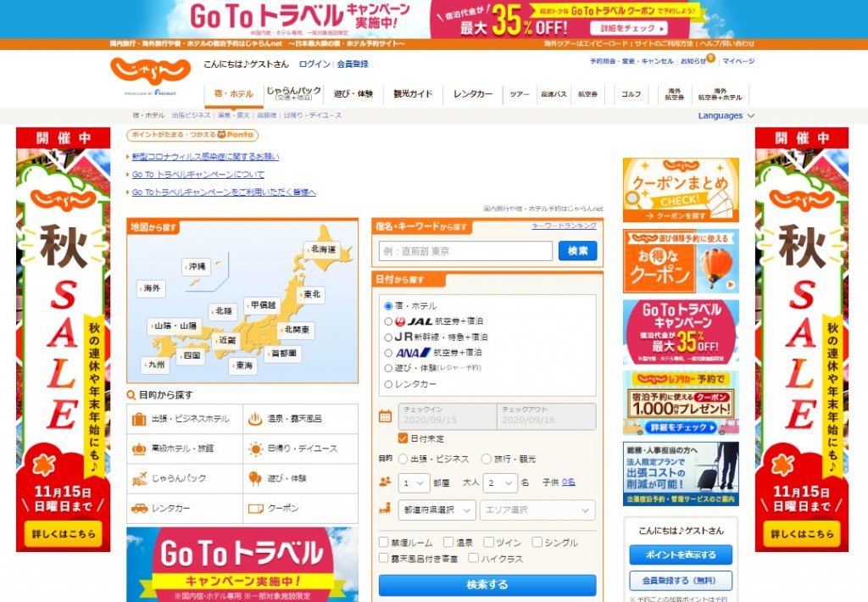Open the エリア選択 dropdown
The image size is (868, 602).
pos(537,510)
